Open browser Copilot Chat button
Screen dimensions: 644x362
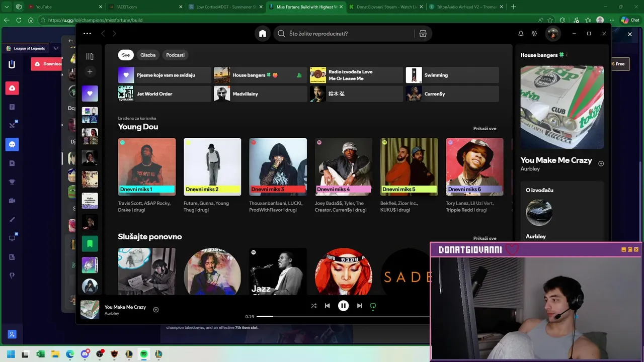tap(630, 20)
